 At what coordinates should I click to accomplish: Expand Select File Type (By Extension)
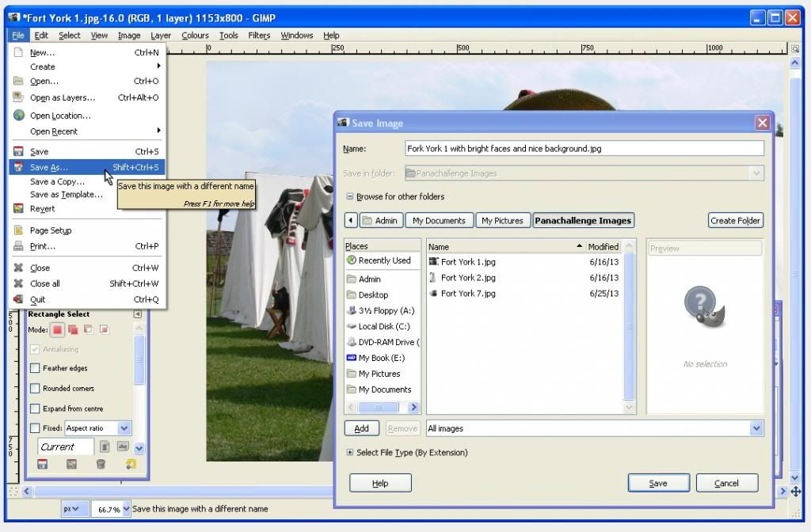pyautogui.click(x=349, y=452)
